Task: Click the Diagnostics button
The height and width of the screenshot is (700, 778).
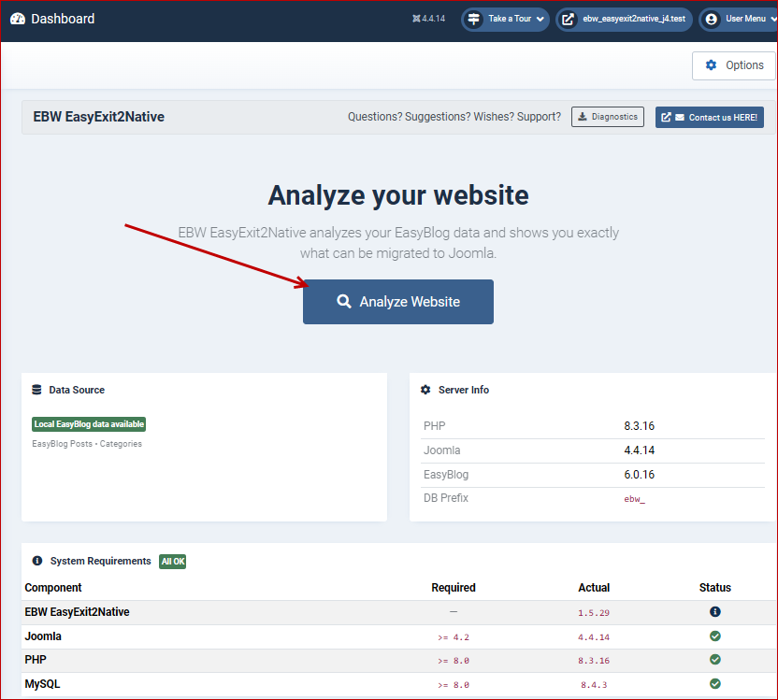Action: point(607,116)
